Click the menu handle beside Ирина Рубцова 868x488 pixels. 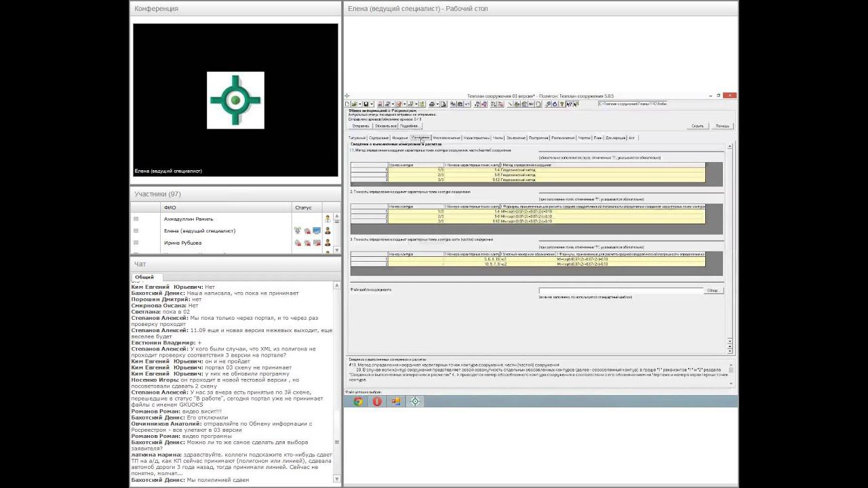coord(136,243)
